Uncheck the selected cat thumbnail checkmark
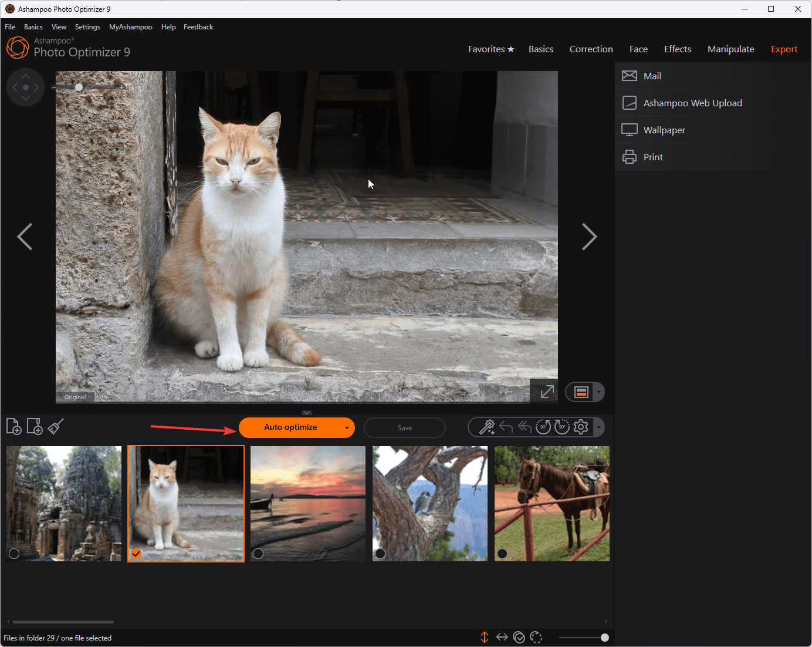812x647 pixels. 136,553
